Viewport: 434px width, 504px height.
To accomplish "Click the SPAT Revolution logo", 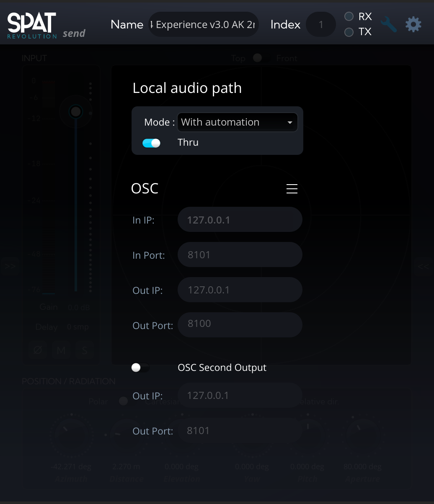I will (x=31, y=25).
